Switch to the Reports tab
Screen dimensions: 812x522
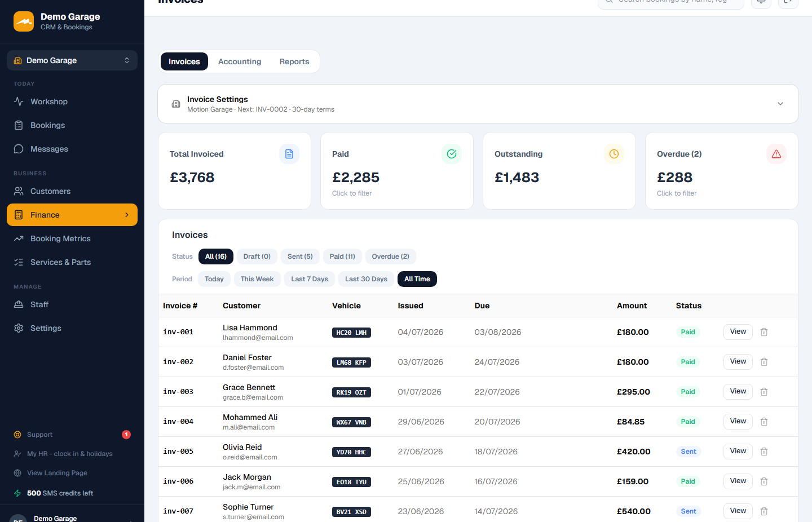294,61
